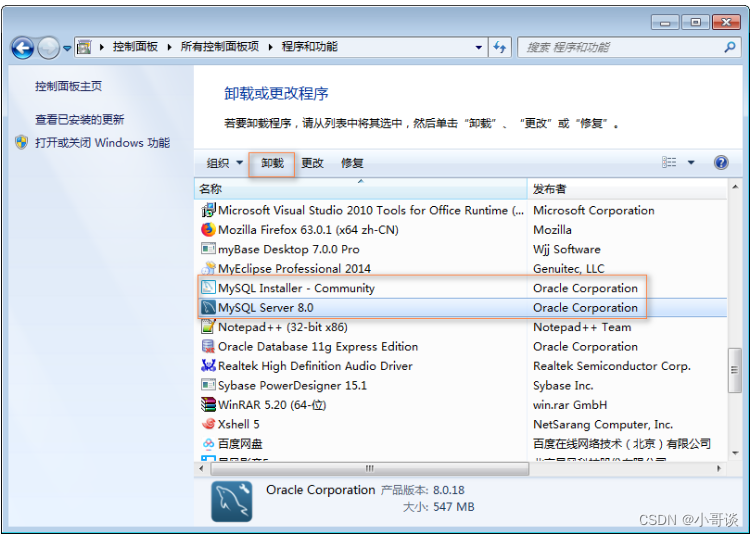Screen dimensions: 754x537
Task: Click Notepad++ program icon
Action: point(208,326)
